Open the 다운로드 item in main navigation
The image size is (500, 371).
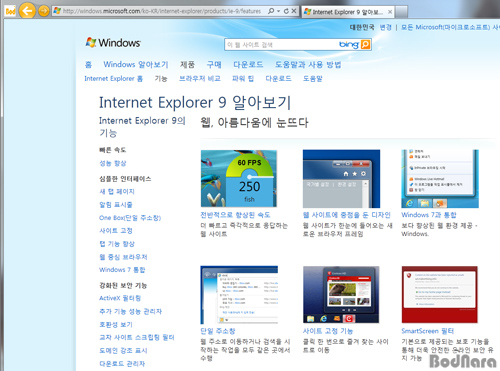(x=248, y=64)
